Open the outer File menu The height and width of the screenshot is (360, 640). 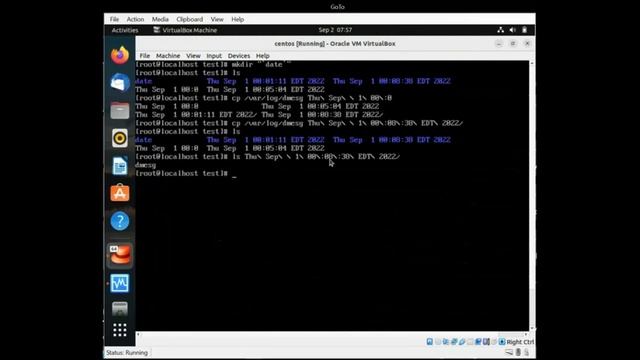(114, 19)
